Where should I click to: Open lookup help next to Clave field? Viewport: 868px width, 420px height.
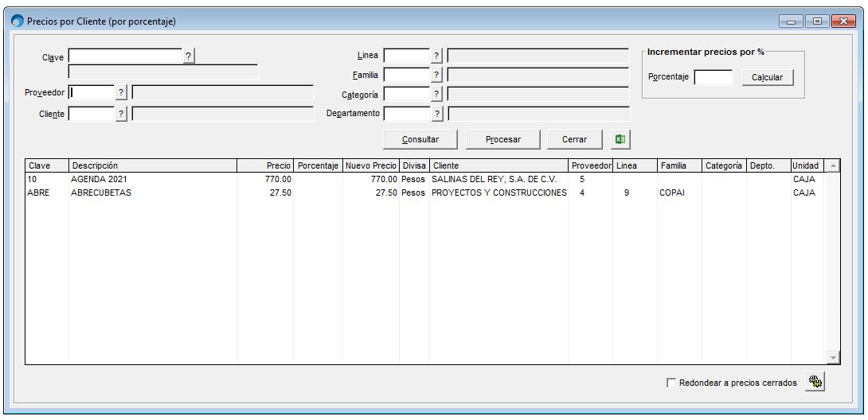[189, 56]
